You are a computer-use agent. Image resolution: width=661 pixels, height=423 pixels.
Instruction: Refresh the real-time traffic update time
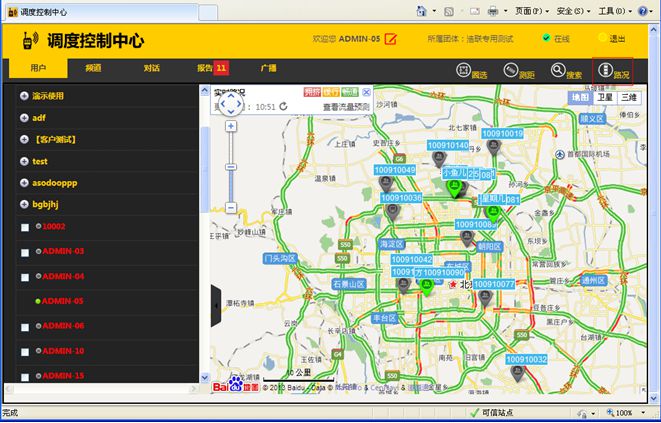[283, 107]
